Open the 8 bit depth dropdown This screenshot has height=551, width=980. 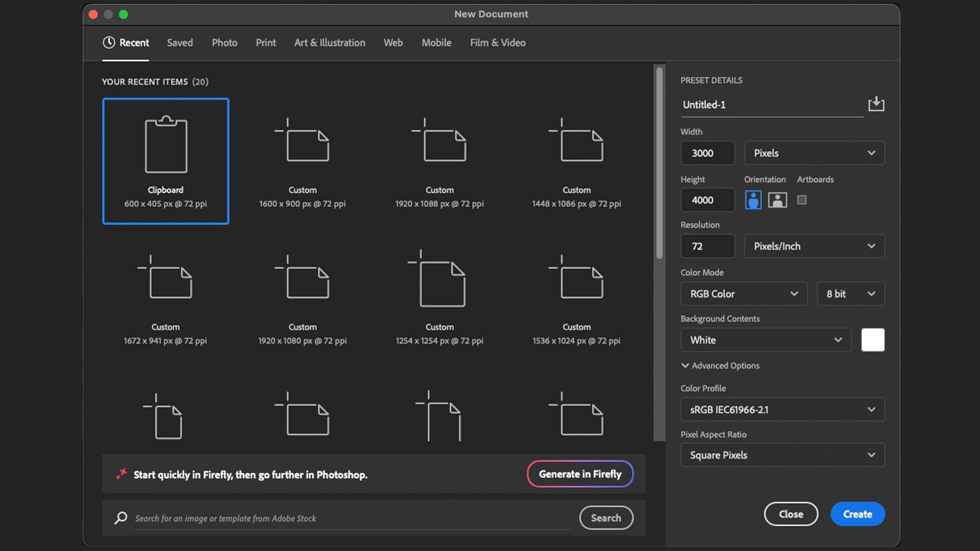(851, 294)
